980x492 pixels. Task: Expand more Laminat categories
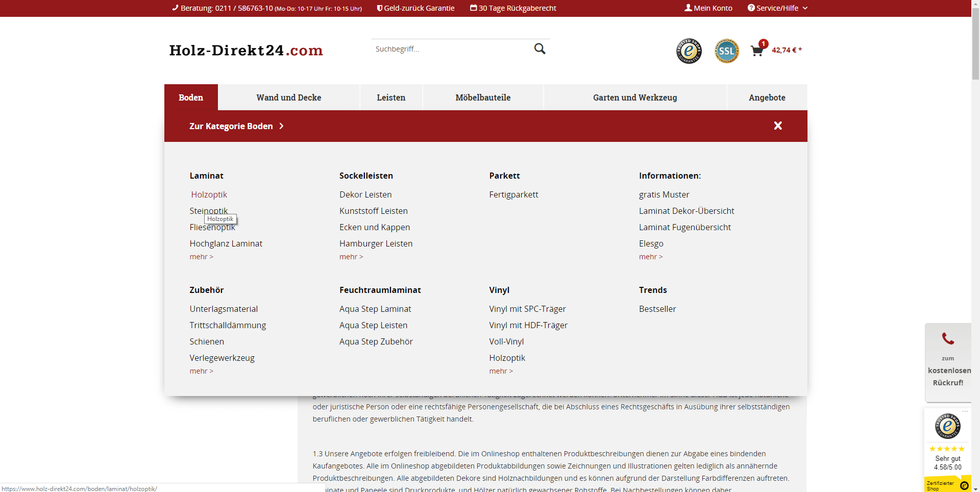click(x=202, y=257)
